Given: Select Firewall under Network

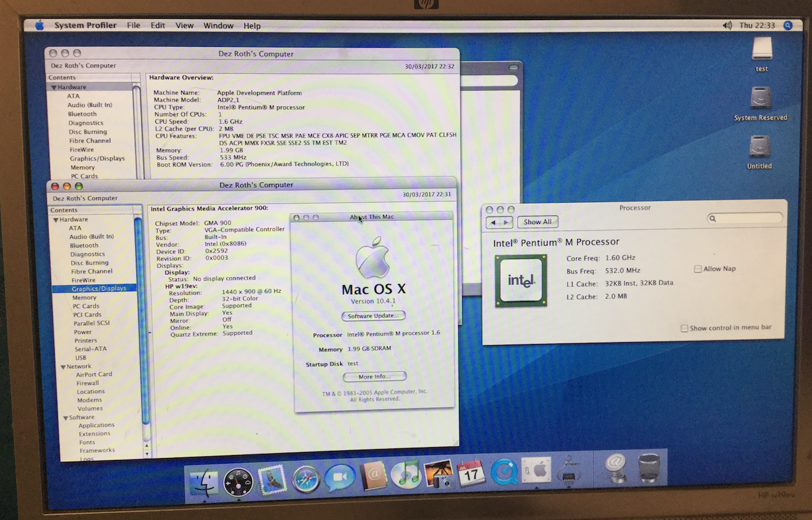Looking at the screenshot, I should (87, 383).
